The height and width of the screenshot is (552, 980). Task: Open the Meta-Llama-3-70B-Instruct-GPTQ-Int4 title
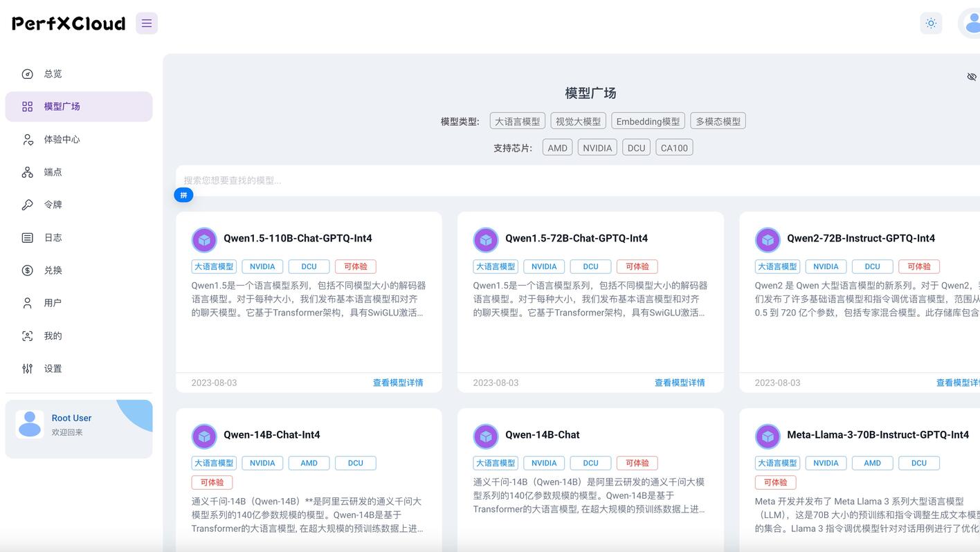pyautogui.click(x=878, y=434)
